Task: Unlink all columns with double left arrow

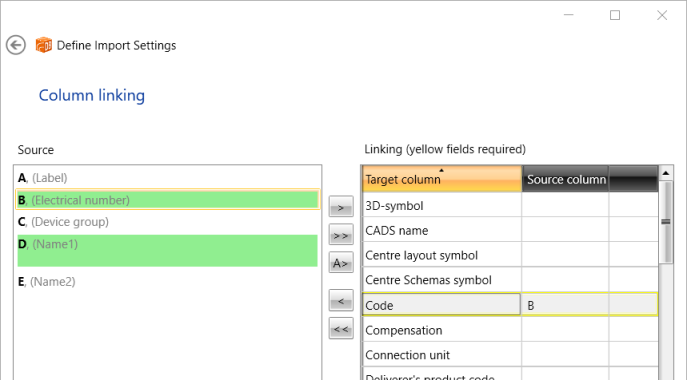Action: (341, 328)
